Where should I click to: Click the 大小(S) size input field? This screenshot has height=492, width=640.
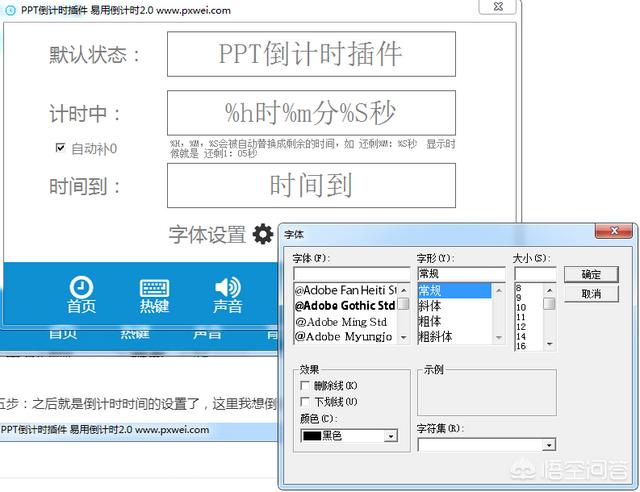[x=535, y=274]
